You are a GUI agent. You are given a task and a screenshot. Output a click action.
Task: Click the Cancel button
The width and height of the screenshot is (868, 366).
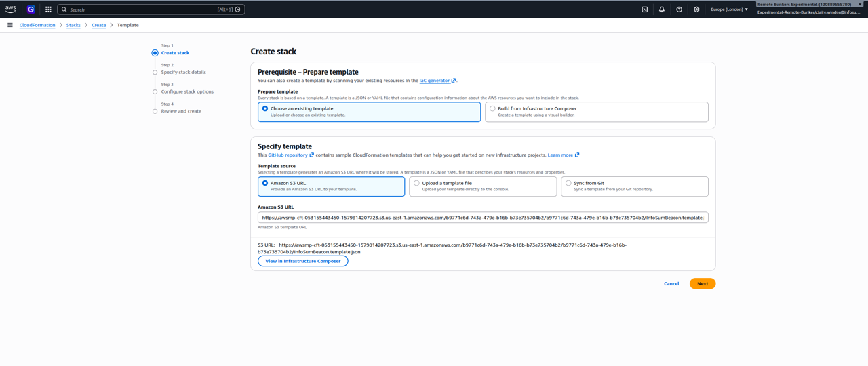(671, 284)
